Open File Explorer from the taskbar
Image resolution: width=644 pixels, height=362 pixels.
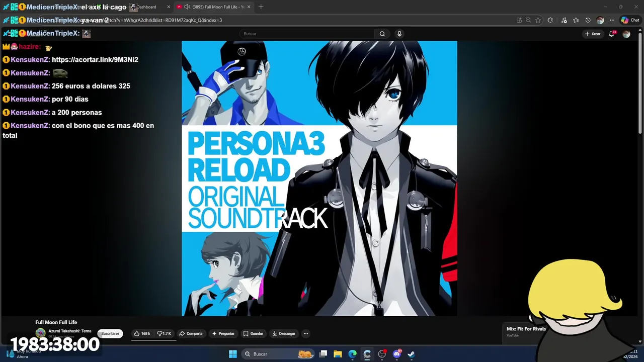[338, 354]
